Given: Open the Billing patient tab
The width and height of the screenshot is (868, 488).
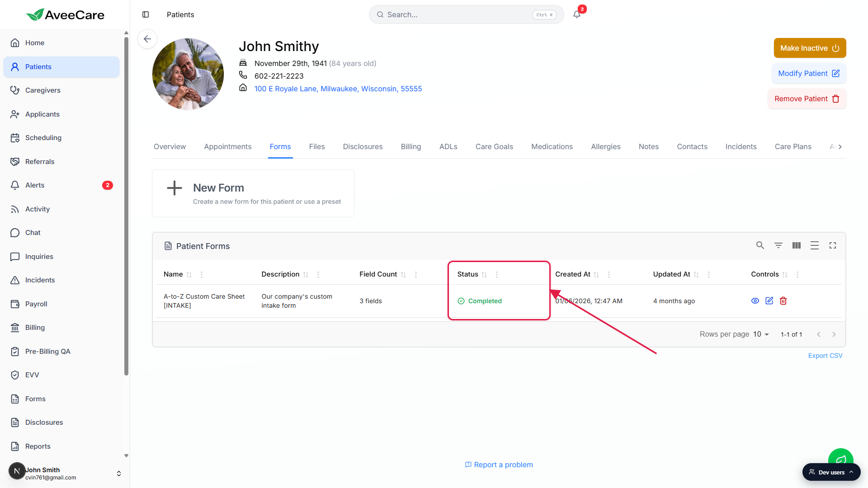Looking at the screenshot, I should (x=411, y=147).
